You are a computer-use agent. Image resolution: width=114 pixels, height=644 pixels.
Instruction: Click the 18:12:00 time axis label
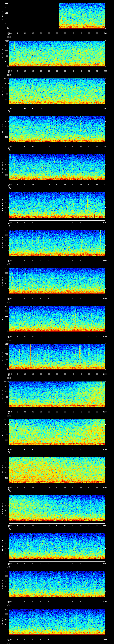click(9, 336)
